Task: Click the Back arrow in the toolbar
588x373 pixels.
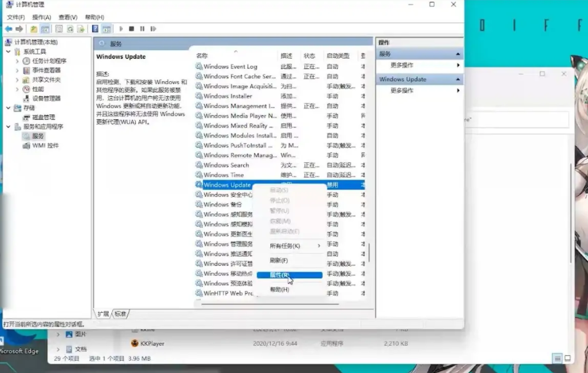Action: [x=9, y=29]
